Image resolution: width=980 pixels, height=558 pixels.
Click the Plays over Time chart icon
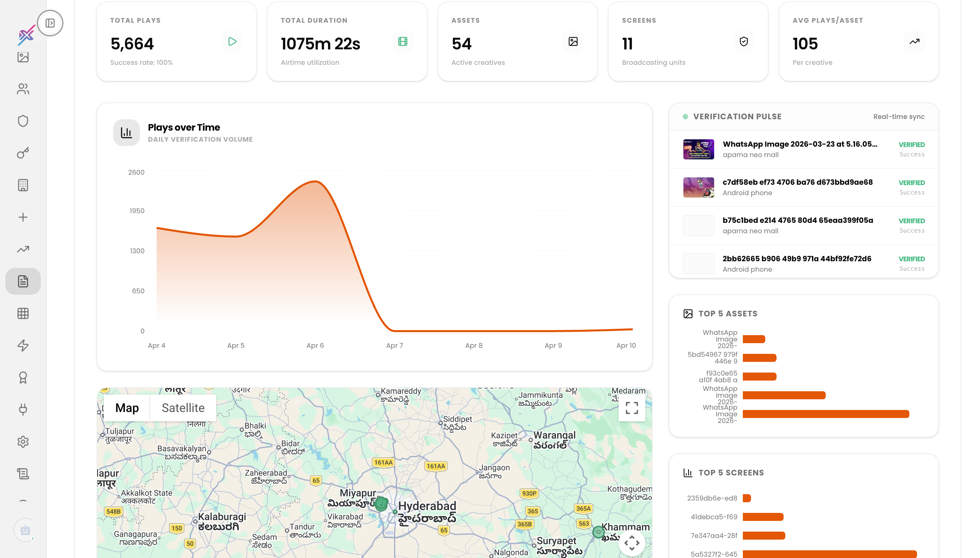(x=127, y=133)
